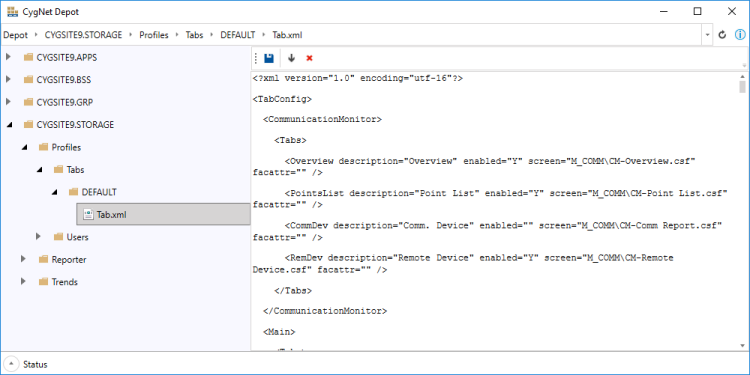Click DEFAULT in the breadcrumb

pos(238,35)
